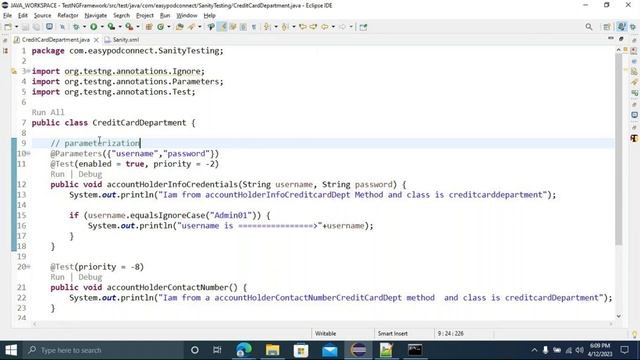Collapse the method fold at line 10
Image resolution: width=640 pixels, height=360 pixels.
(29, 153)
